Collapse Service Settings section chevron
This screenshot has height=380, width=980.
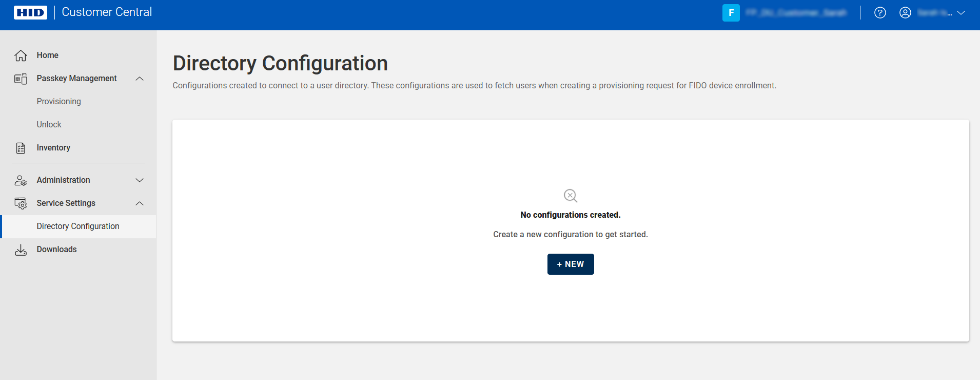pyautogui.click(x=140, y=203)
